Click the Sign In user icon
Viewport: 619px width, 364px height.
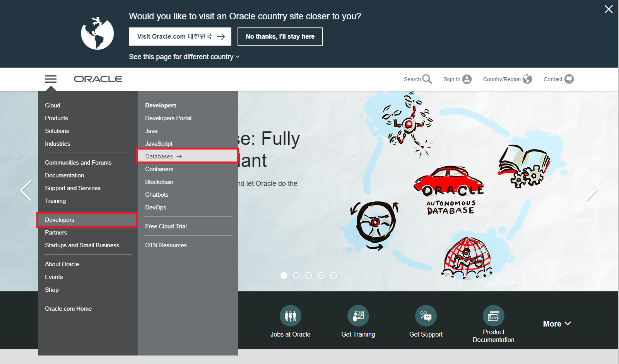click(x=467, y=79)
